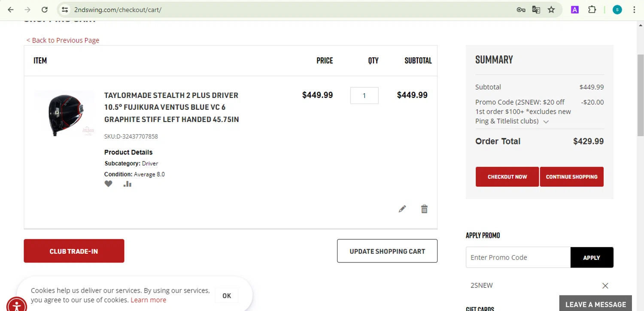Click Back to Previous Page link
The height and width of the screenshot is (311, 644).
(x=63, y=40)
